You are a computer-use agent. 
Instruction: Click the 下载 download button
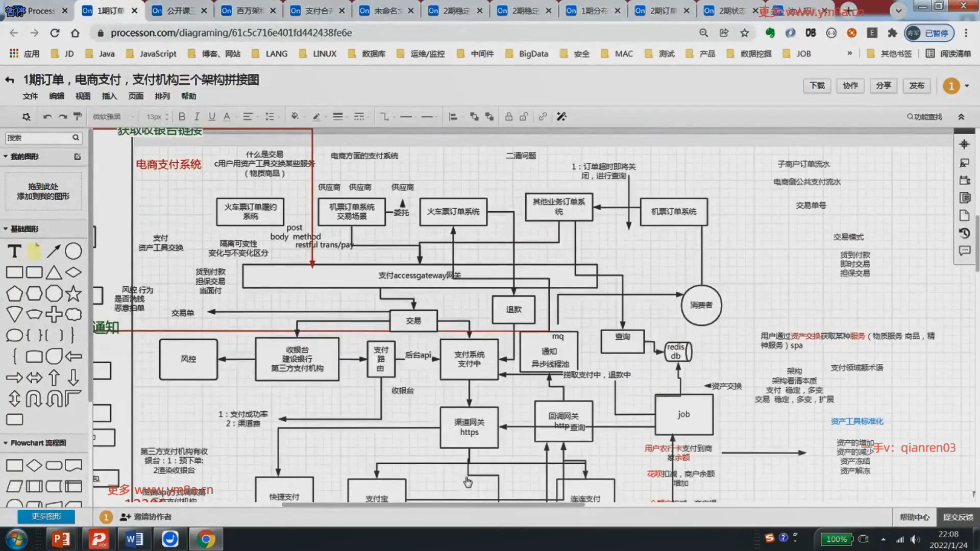[x=817, y=86]
